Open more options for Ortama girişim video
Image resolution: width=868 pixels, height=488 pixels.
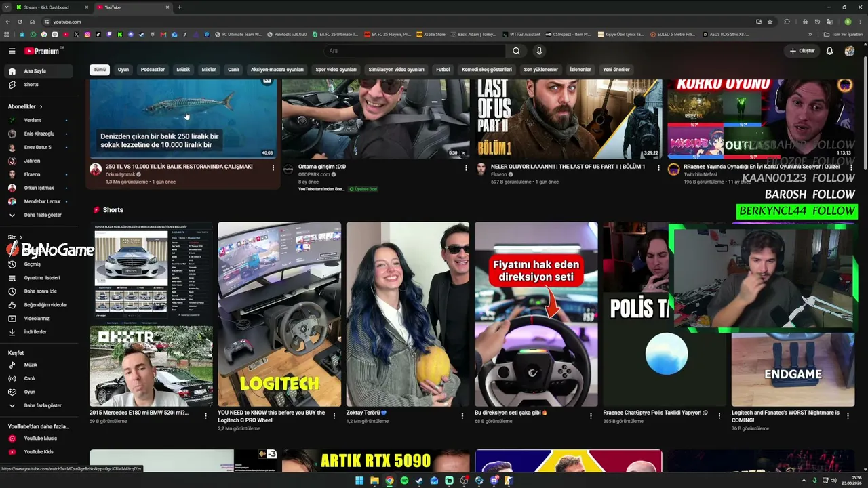(466, 168)
